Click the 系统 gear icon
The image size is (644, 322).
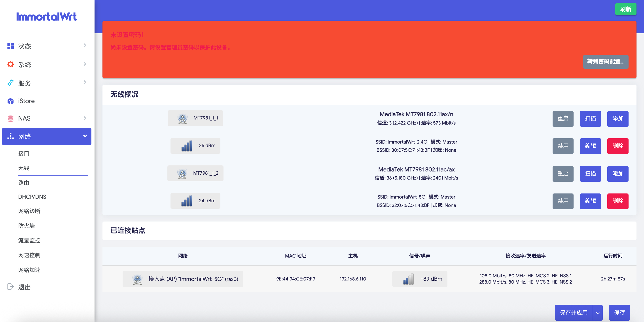11,64
